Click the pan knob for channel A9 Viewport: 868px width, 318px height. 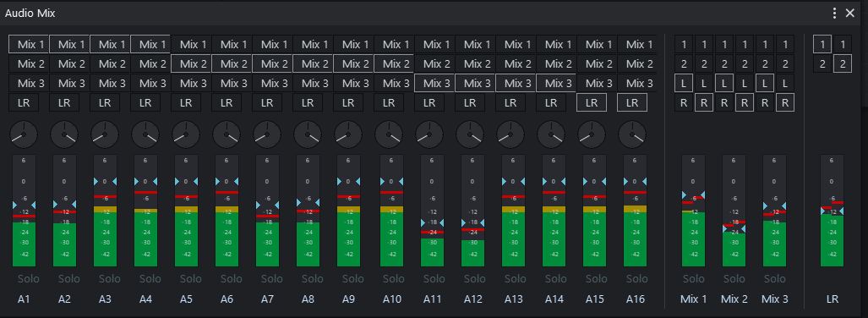348,134
